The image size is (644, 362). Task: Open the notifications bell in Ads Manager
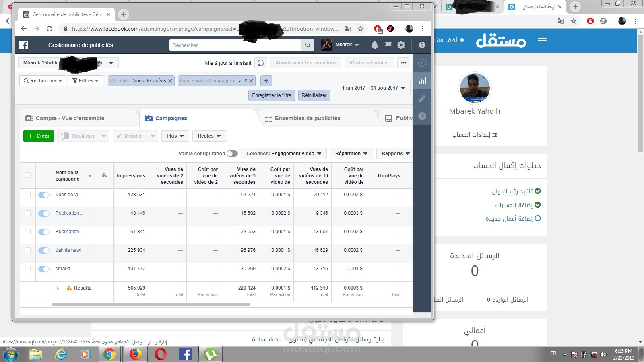(x=374, y=45)
